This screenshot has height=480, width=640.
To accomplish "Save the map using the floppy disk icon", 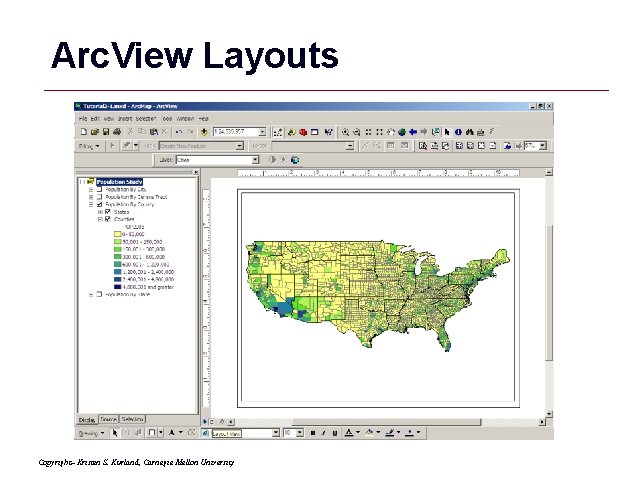I will pos(106,132).
